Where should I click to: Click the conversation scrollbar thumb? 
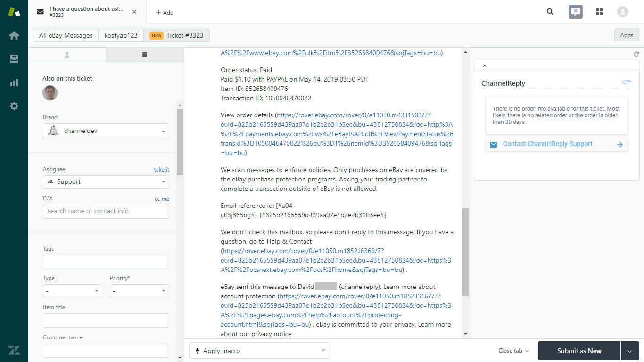[466, 252]
